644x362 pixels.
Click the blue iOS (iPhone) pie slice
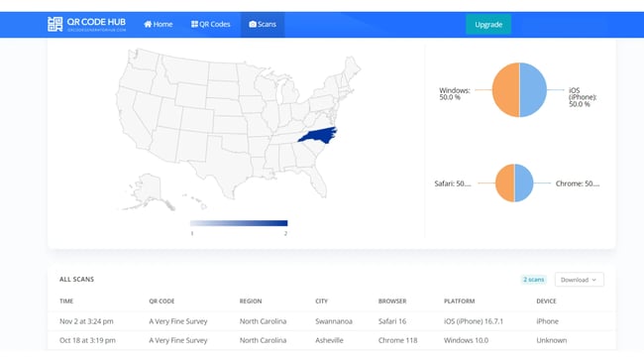tap(533, 89)
